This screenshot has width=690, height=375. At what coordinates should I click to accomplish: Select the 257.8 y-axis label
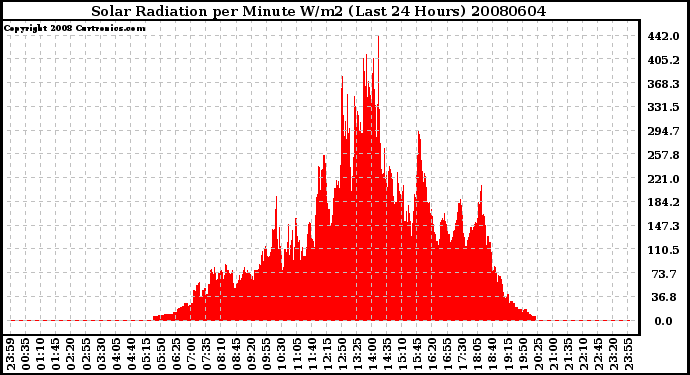(x=663, y=155)
